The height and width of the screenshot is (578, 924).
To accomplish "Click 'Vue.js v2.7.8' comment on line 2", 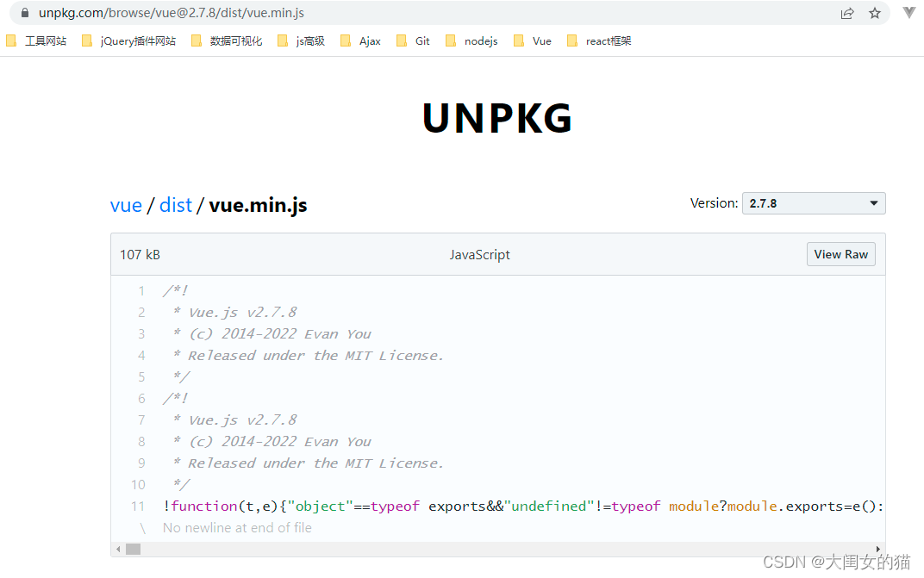I will point(243,313).
